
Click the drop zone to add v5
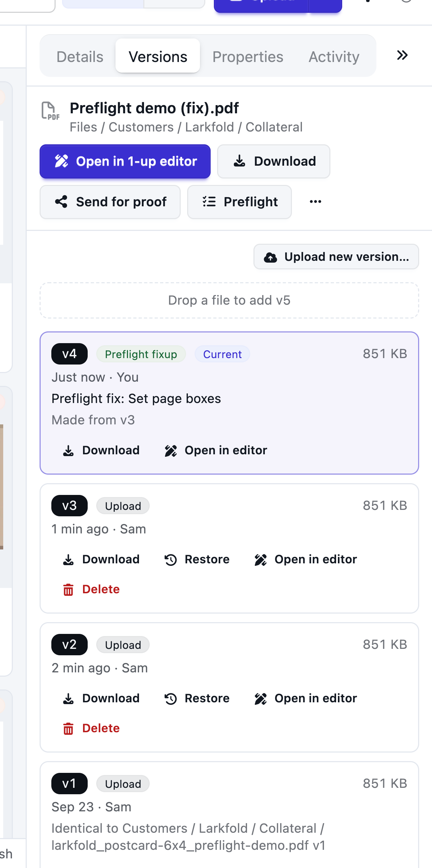(229, 300)
